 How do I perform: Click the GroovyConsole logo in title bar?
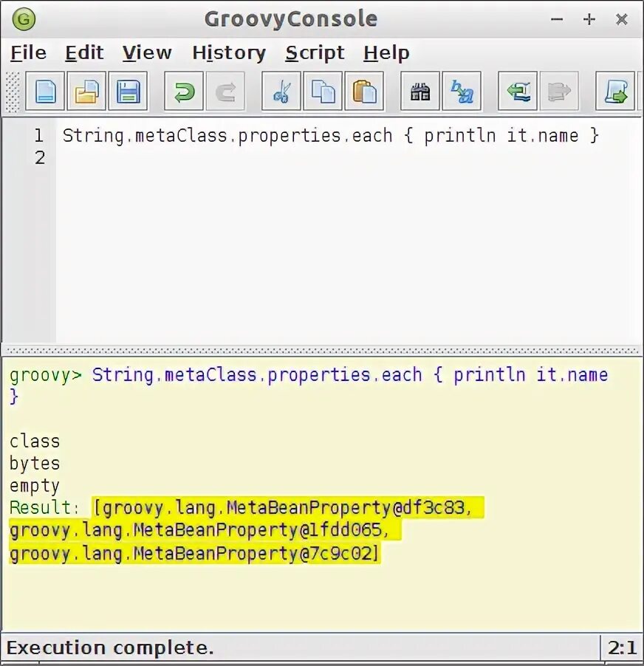tap(24, 19)
